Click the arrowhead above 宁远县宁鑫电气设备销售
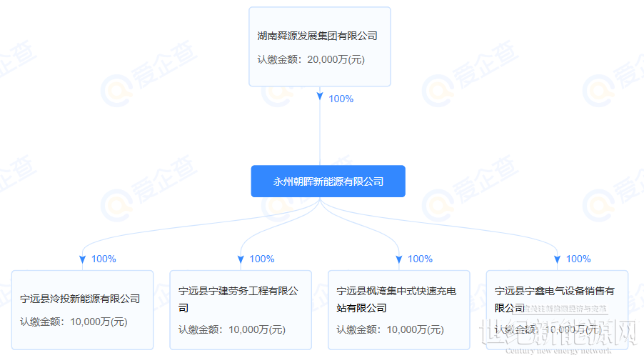The width and height of the screenshot is (644, 358). [558, 259]
